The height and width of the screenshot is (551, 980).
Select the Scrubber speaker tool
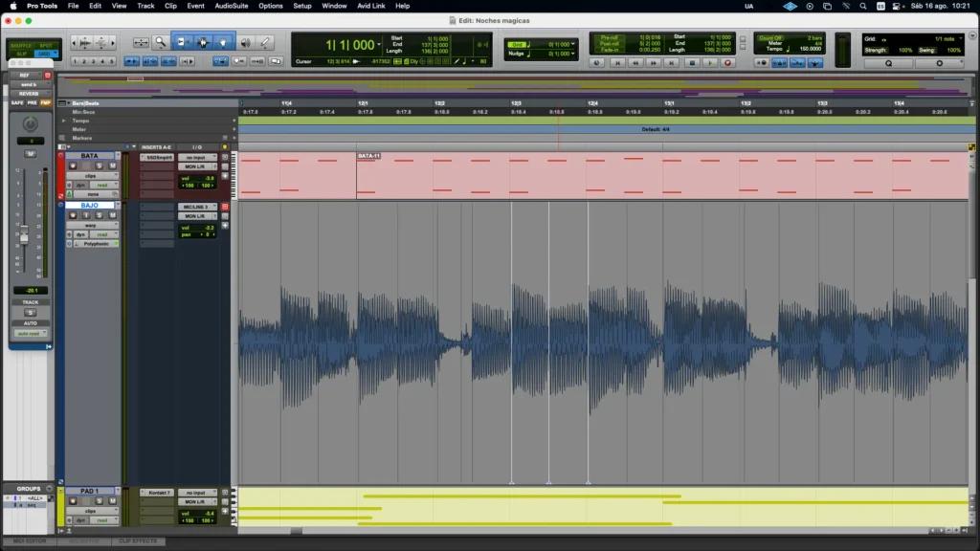click(x=245, y=42)
